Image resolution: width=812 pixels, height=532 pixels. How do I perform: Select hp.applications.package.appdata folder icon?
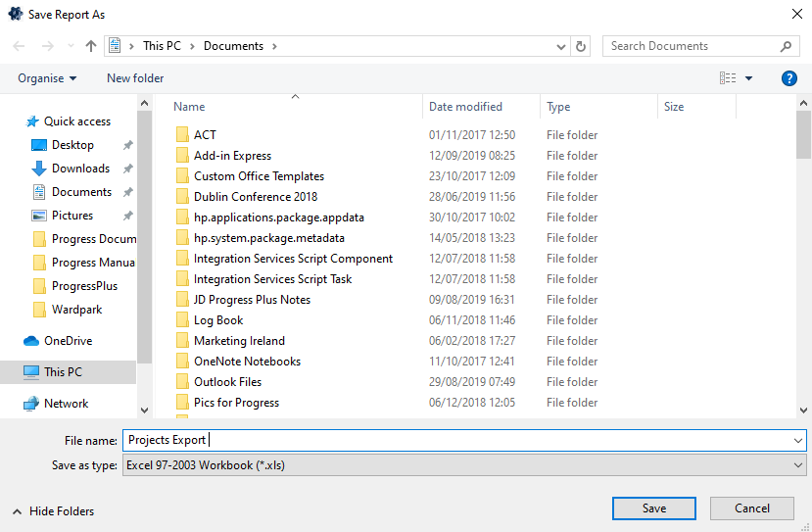182,218
